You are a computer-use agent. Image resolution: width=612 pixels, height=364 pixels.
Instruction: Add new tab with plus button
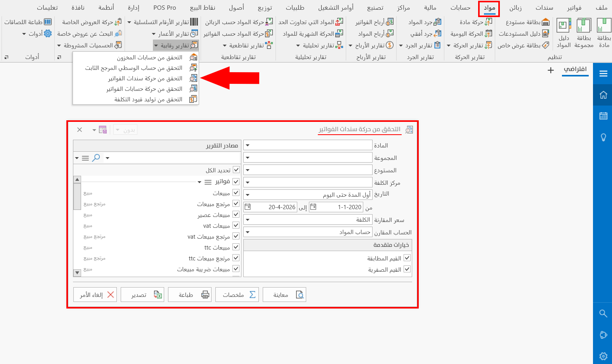click(550, 70)
